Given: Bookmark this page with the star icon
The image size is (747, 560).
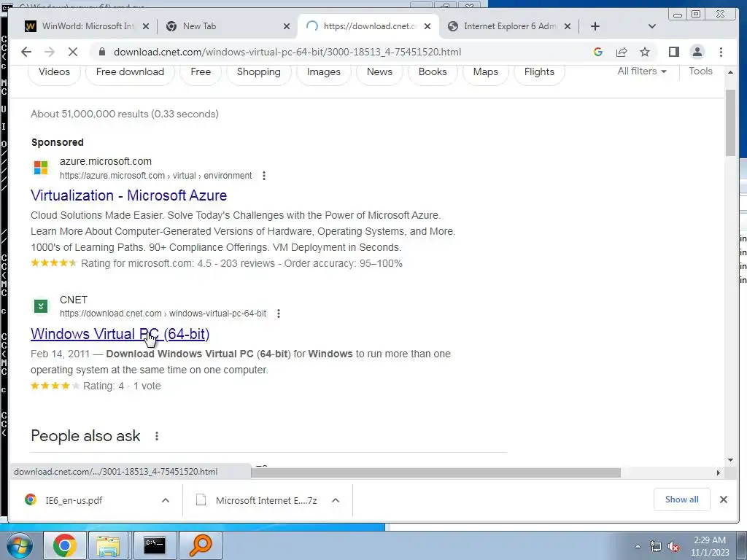Looking at the screenshot, I should pos(645,52).
